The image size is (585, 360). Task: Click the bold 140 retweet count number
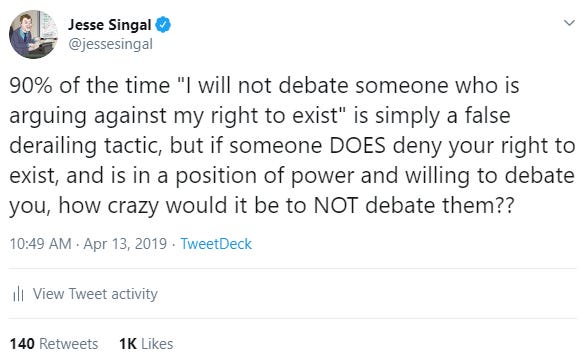tap(22, 344)
